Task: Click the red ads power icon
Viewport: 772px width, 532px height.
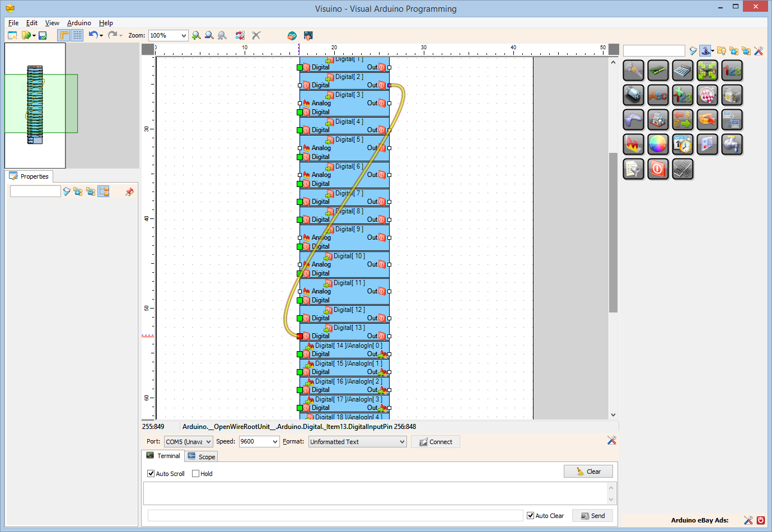Action: pyautogui.click(x=761, y=520)
